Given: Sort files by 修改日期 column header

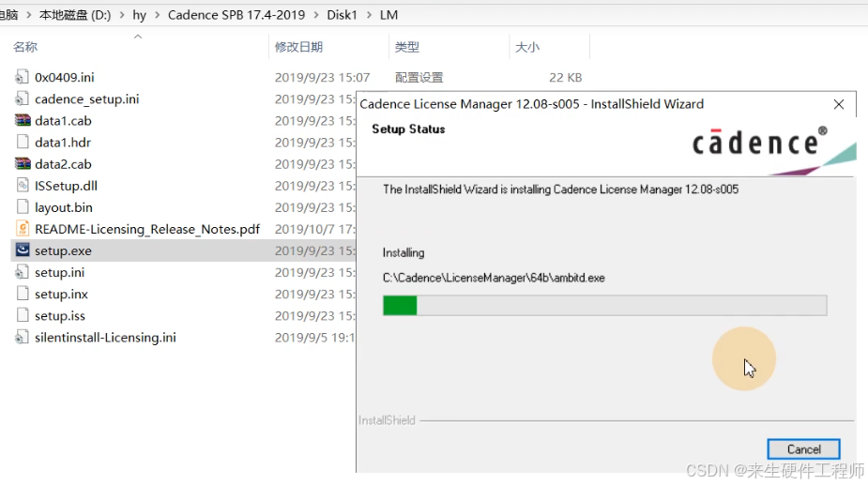Looking at the screenshot, I should point(299,47).
